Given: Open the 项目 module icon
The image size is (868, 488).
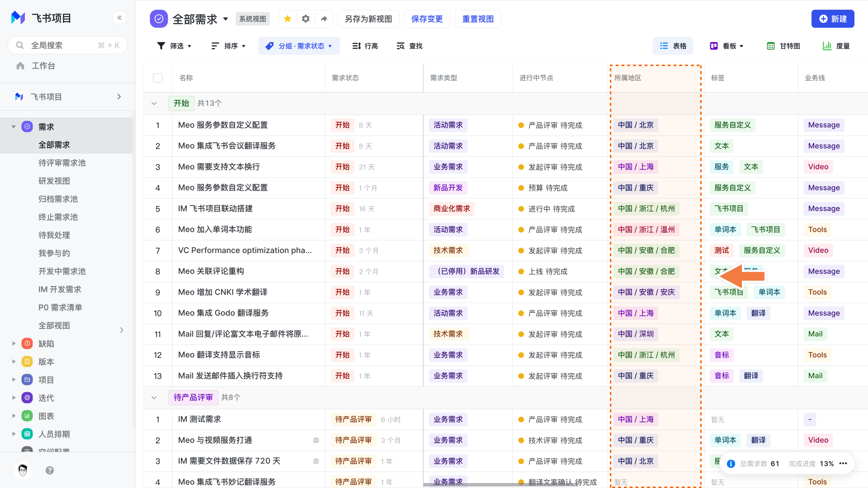Looking at the screenshot, I should click(x=27, y=380).
